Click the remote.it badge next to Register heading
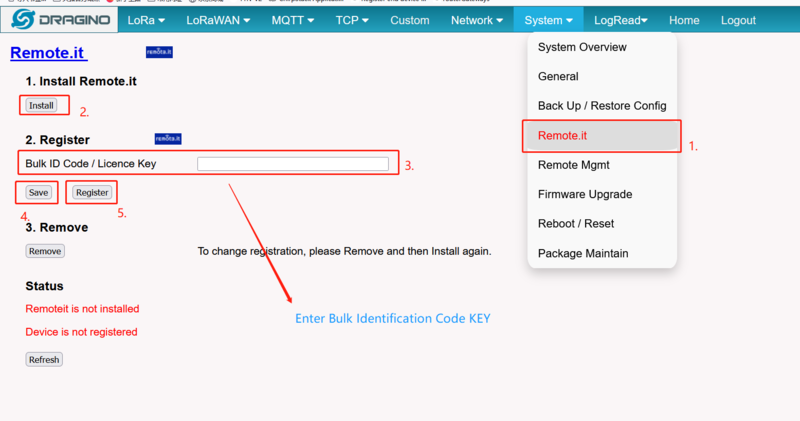 pos(168,139)
